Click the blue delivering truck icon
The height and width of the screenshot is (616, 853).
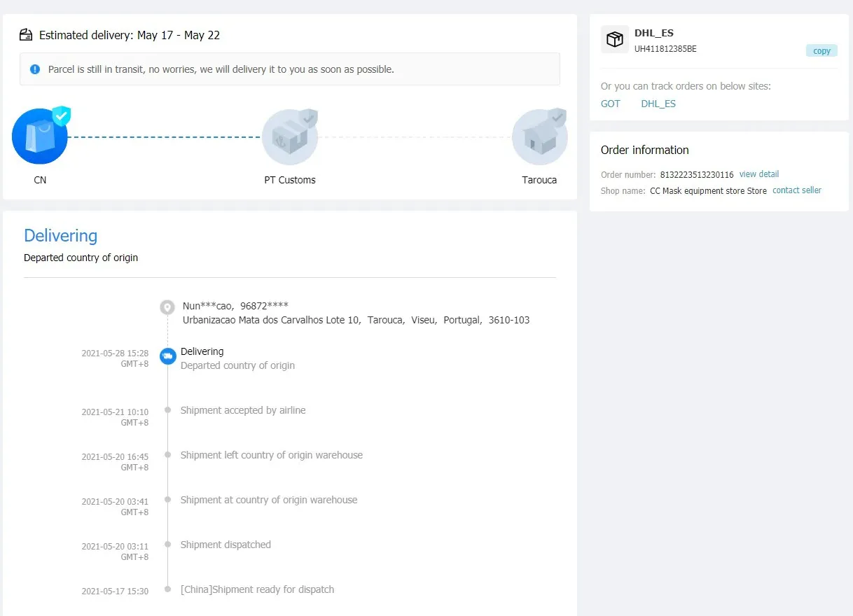pos(167,356)
